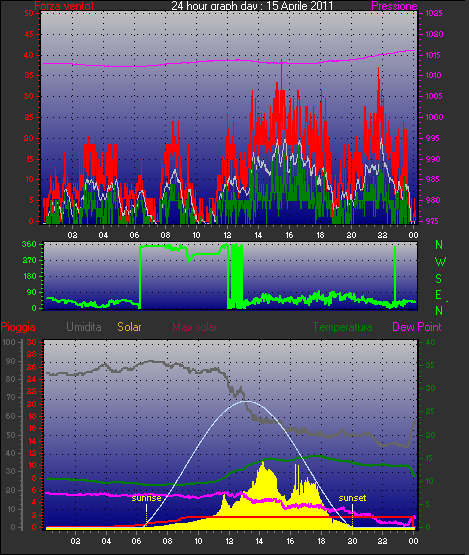Image resolution: width=469 pixels, height=555 pixels.
Task: Click the '1000' pressure axis value
Action: pyautogui.click(x=434, y=117)
